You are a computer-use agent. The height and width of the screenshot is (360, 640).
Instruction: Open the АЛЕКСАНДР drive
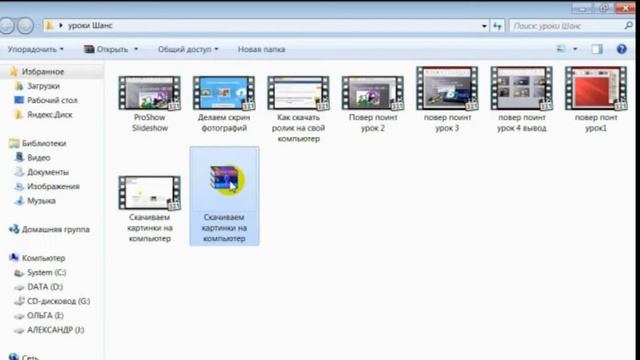point(56,330)
